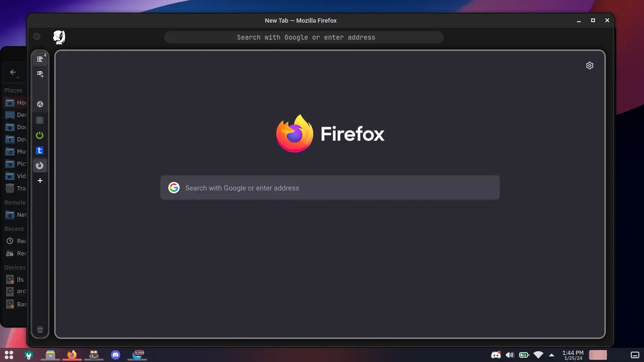Image resolution: width=644 pixels, height=362 pixels.
Task: Maximize the Firefox window
Action: point(593,21)
